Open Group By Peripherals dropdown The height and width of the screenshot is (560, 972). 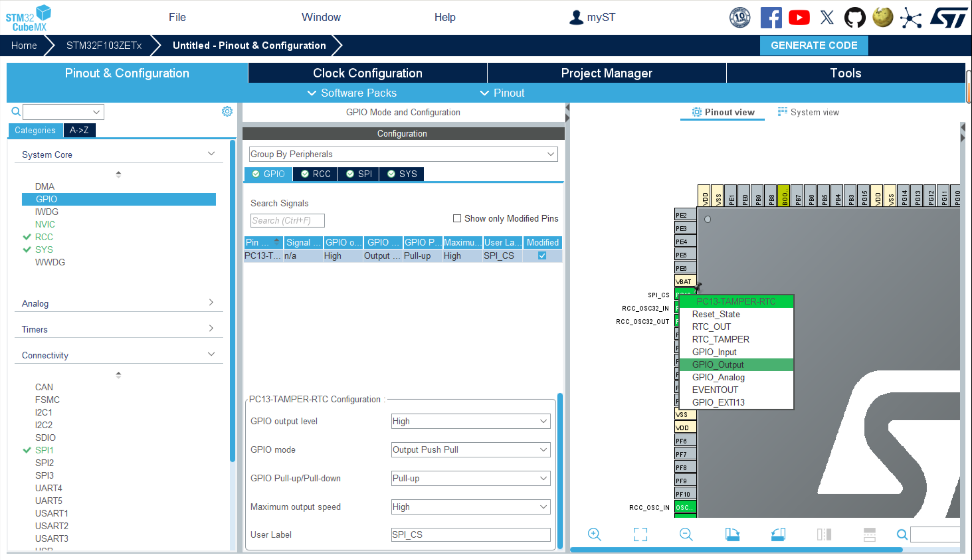(x=403, y=154)
